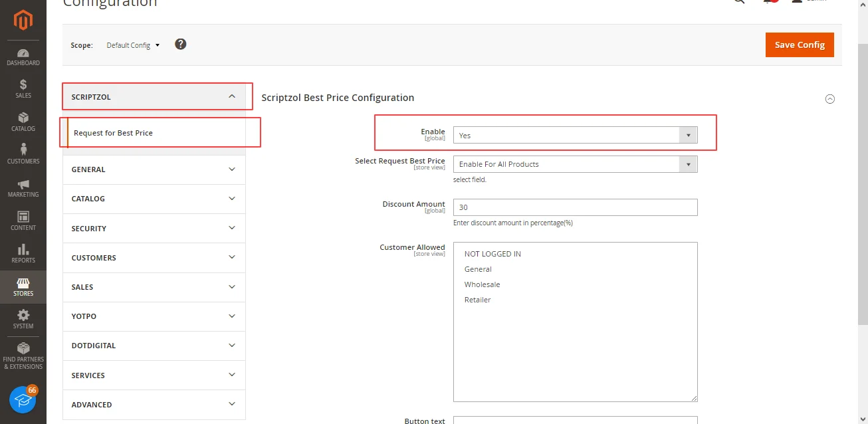Click the Customer Allowed listbox resize handle
The width and height of the screenshot is (868, 424).
pyautogui.click(x=693, y=397)
